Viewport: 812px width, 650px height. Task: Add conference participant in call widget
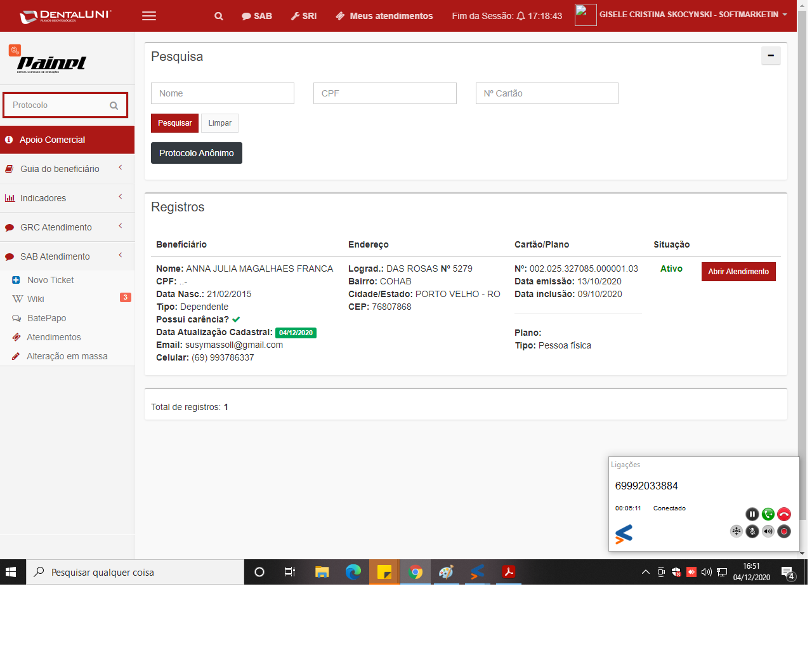736,531
